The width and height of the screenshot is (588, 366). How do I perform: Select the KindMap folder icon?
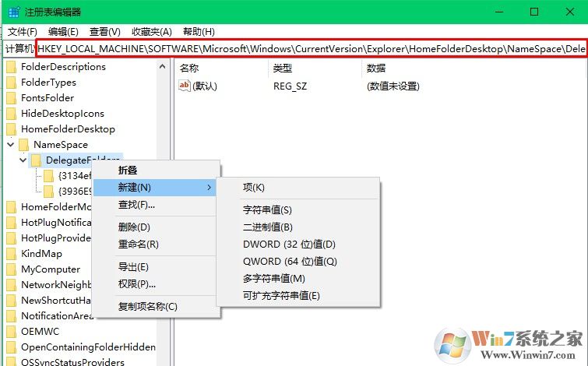(12, 254)
